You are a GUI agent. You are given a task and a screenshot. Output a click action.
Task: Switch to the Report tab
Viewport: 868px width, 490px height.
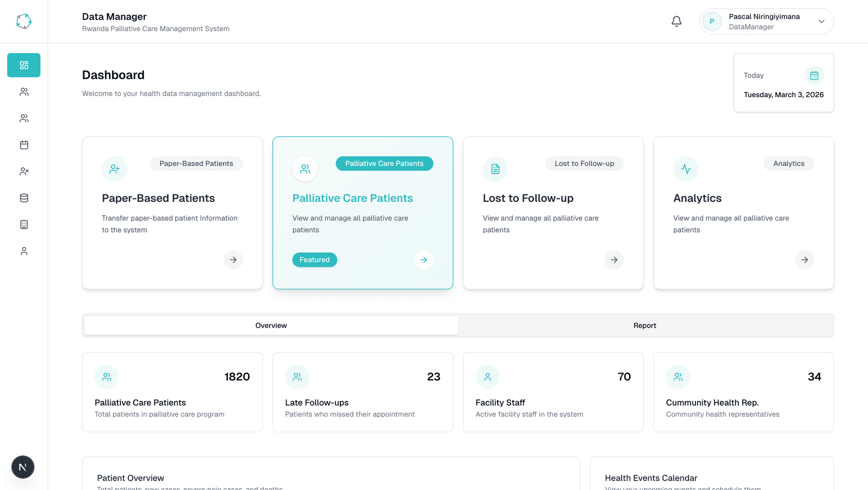pyautogui.click(x=645, y=325)
